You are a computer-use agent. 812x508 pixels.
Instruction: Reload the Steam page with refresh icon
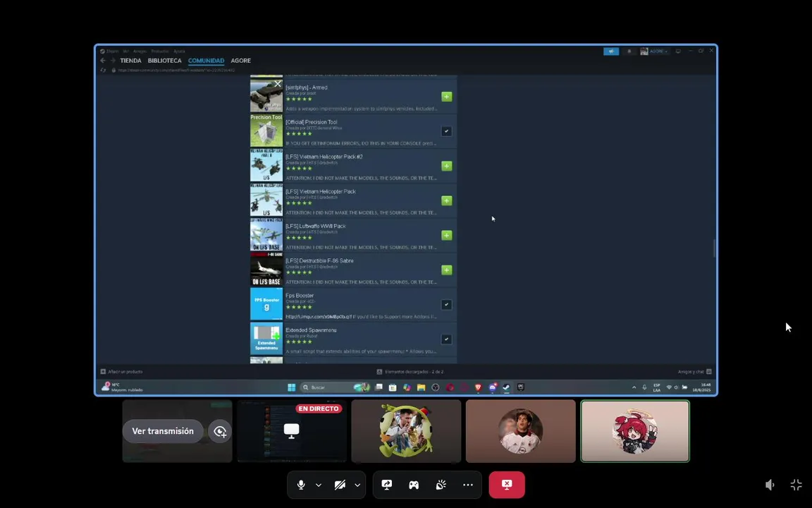[x=103, y=70]
